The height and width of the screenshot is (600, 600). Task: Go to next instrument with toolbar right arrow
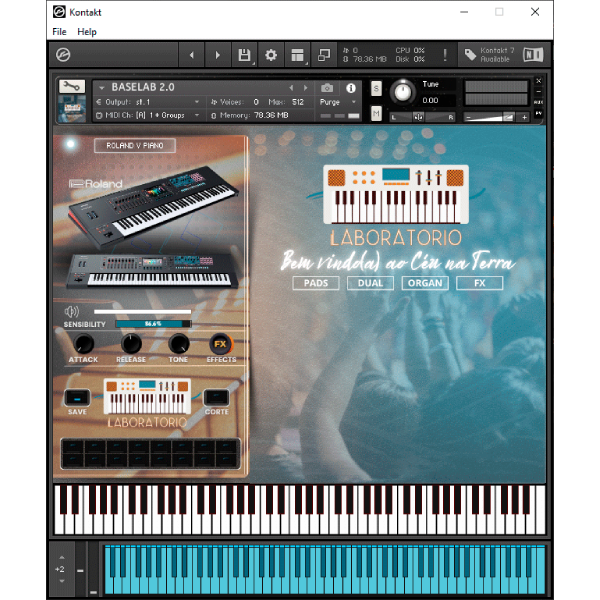(217, 55)
